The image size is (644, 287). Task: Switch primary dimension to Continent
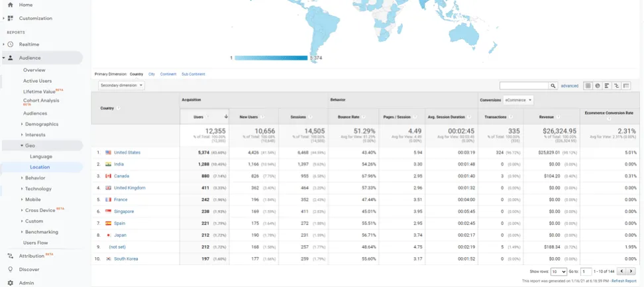click(x=168, y=74)
